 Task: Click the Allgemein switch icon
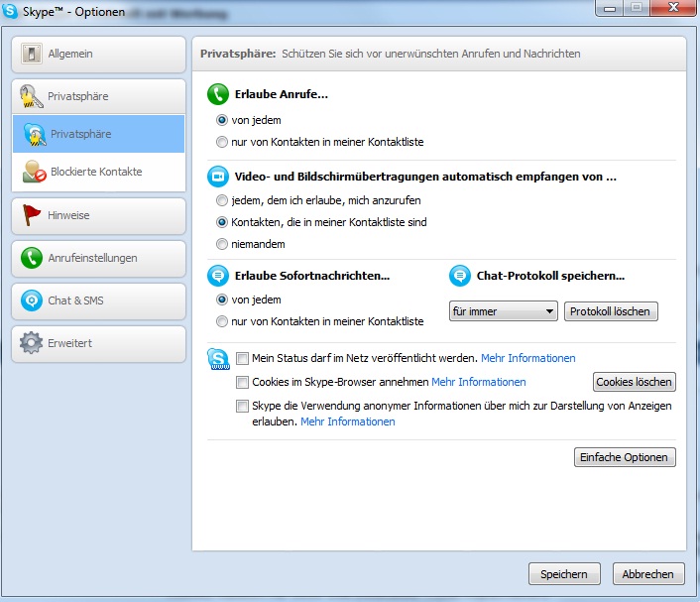32,54
